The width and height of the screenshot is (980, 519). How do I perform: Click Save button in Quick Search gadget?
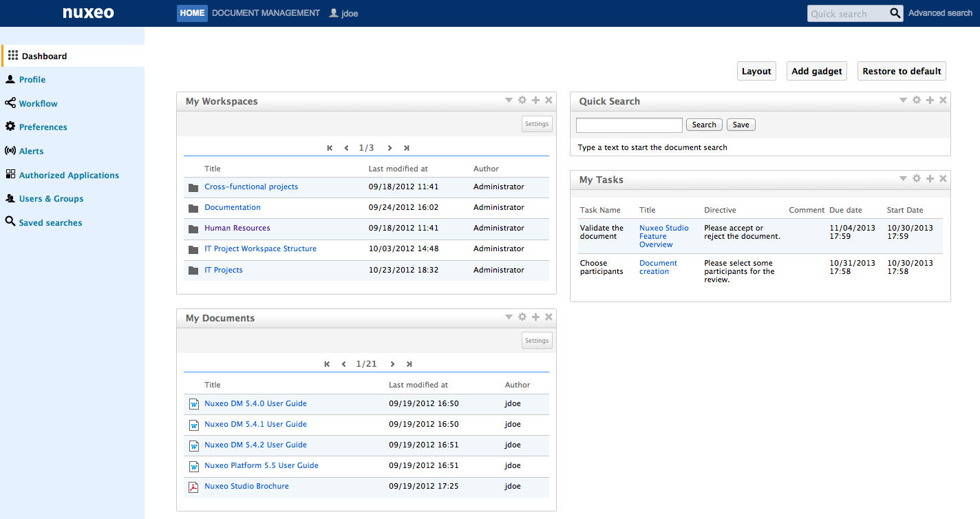[741, 125]
